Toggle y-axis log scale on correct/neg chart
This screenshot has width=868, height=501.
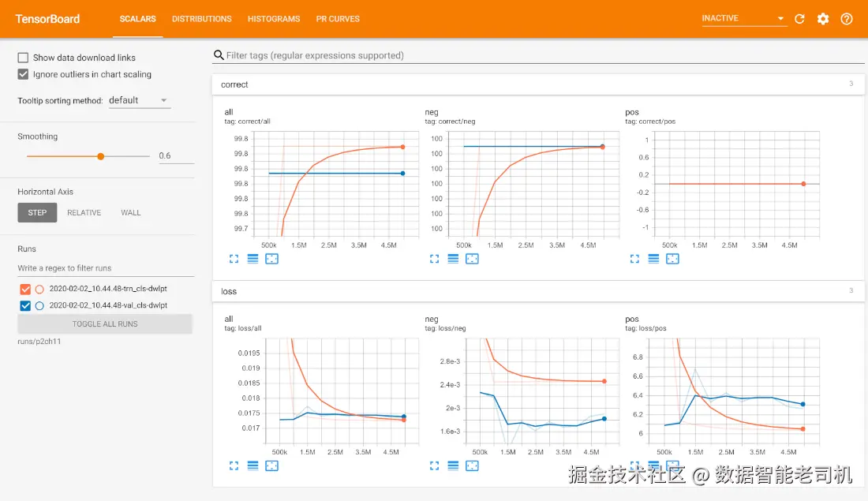coord(453,259)
